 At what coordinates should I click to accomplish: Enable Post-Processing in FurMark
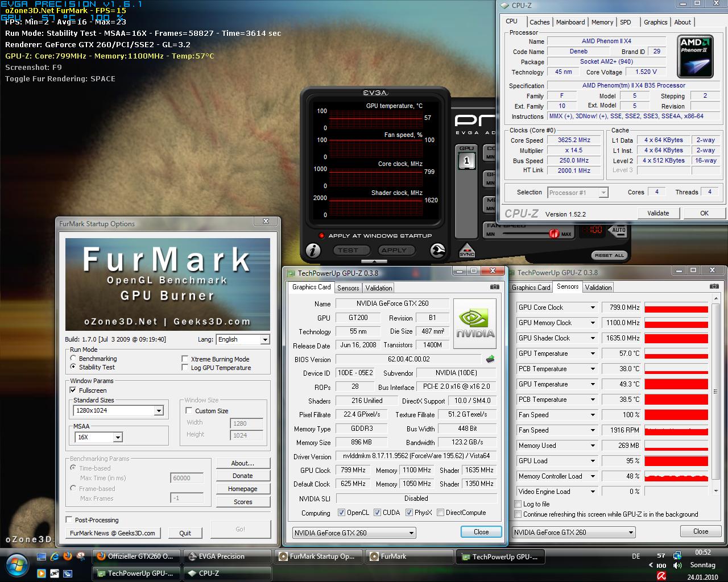click(69, 520)
